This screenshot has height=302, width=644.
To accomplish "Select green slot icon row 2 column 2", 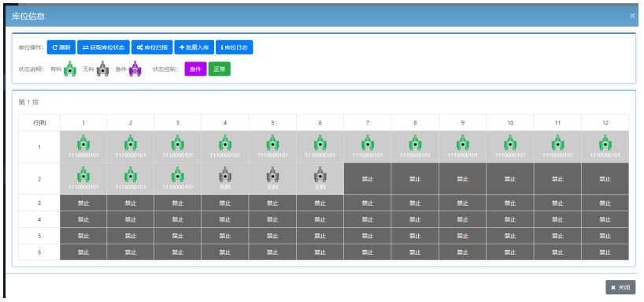I will coord(131,175).
